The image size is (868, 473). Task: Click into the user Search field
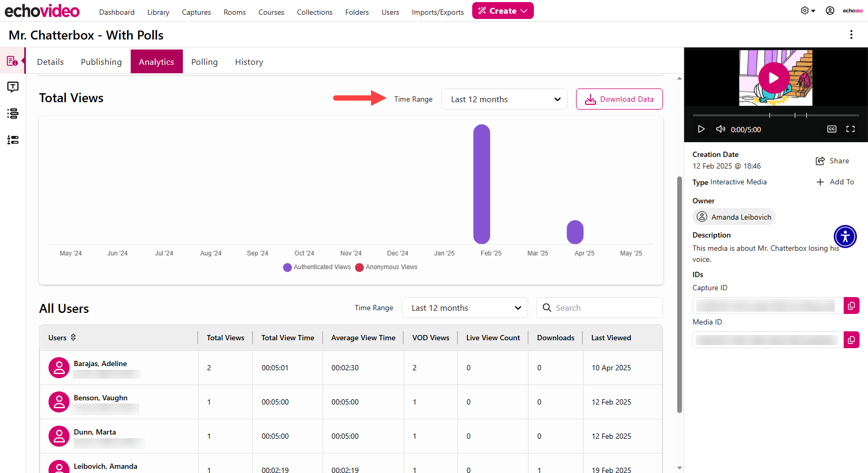[x=600, y=308]
